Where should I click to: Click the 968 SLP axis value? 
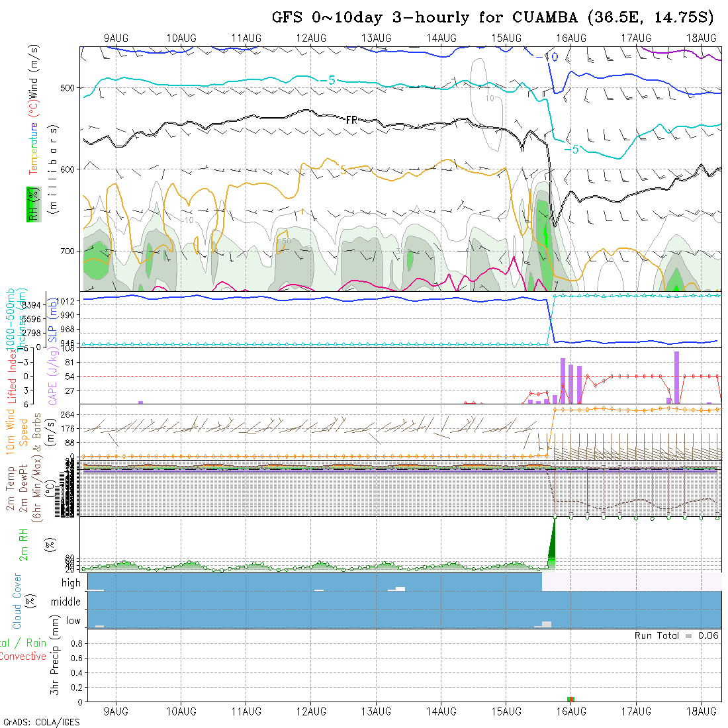point(68,329)
